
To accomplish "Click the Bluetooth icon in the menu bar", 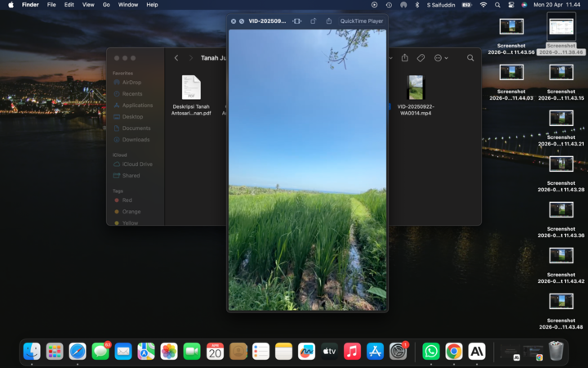I will click(417, 5).
